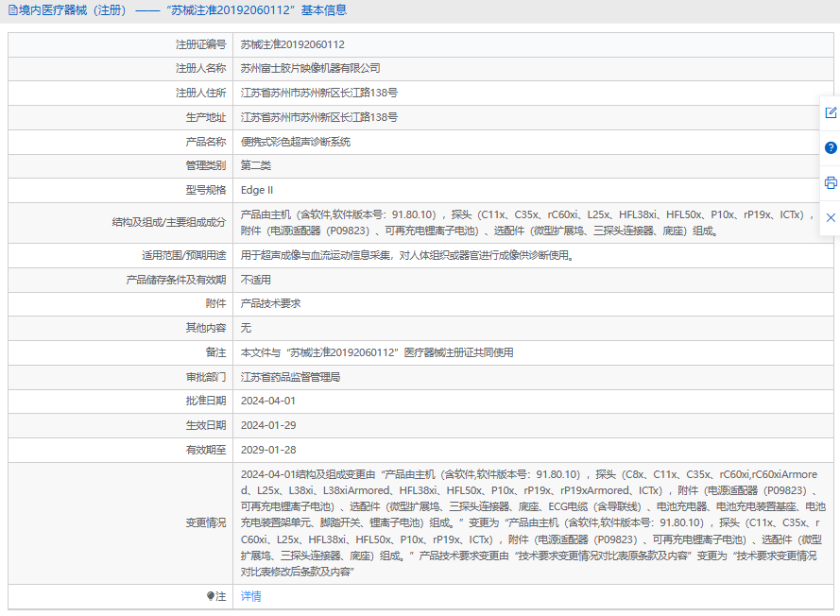Click the 结构及组成/主要组成成分 row label
Screen dimensions: 840x616
[x=169, y=222]
